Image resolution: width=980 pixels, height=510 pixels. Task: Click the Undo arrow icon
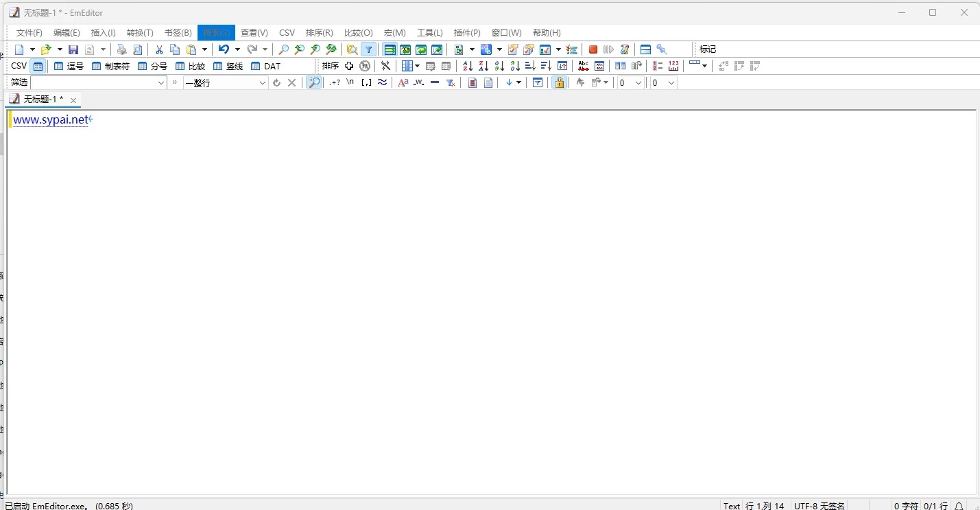pos(224,49)
